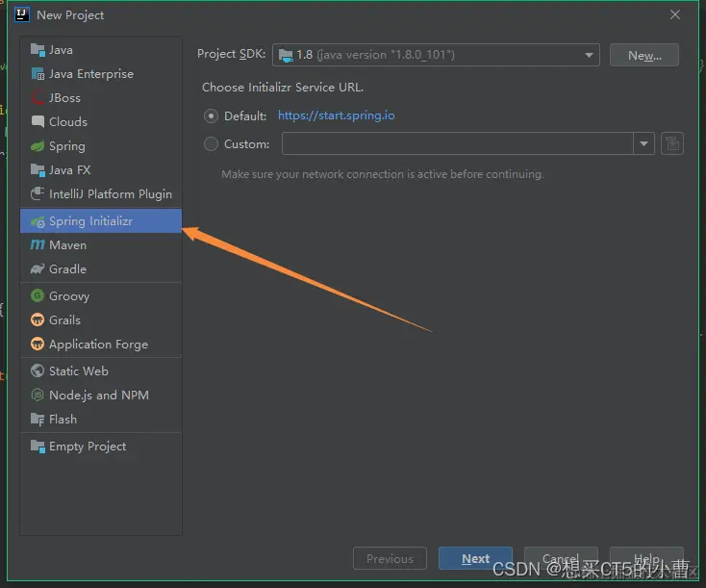Select Flash in the list
706x588 pixels.
click(101, 420)
